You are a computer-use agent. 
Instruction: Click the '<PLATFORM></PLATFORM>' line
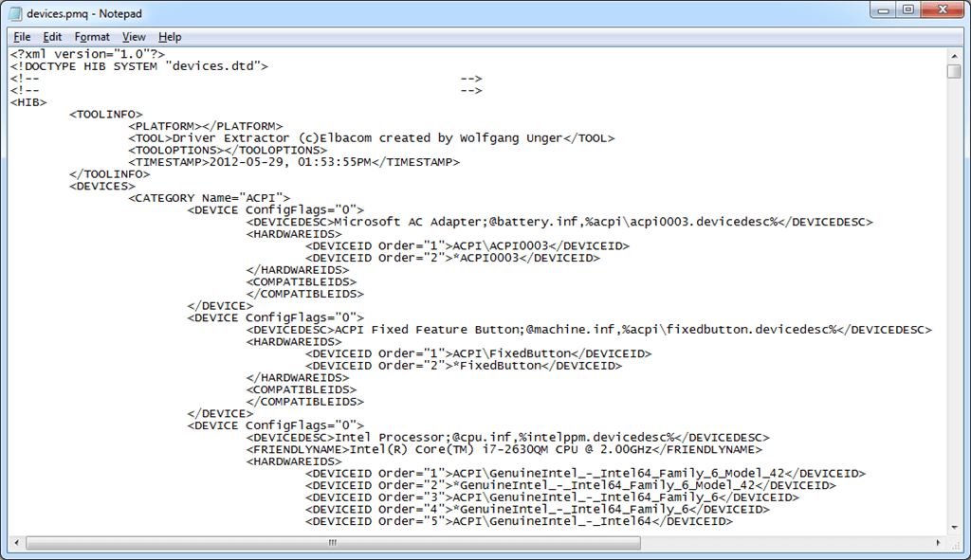(x=206, y=126)
